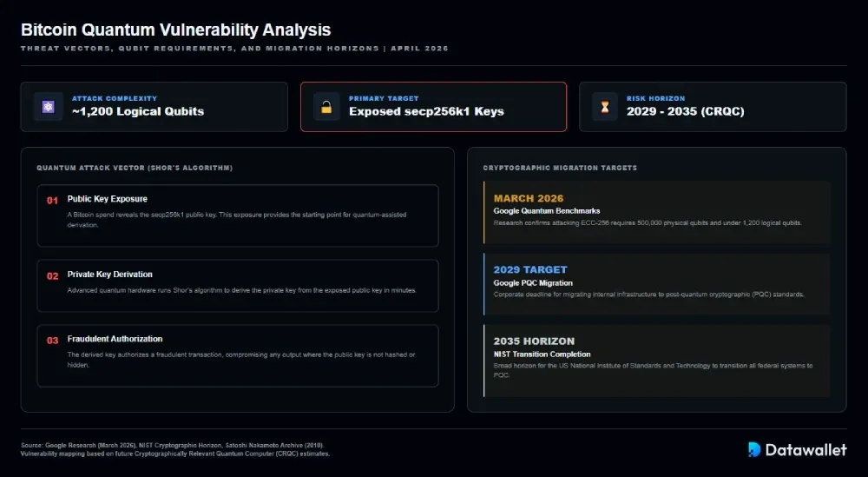This screenshot has height=477, width=868.
Task: Click the NIST Transition Completion subtitle
Action: click(x=542, y=354)
